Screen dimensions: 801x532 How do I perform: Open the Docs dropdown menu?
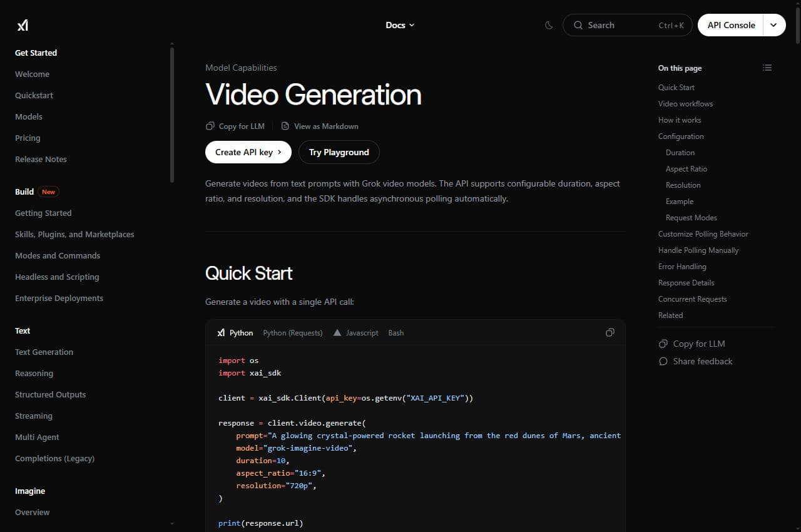400,25
